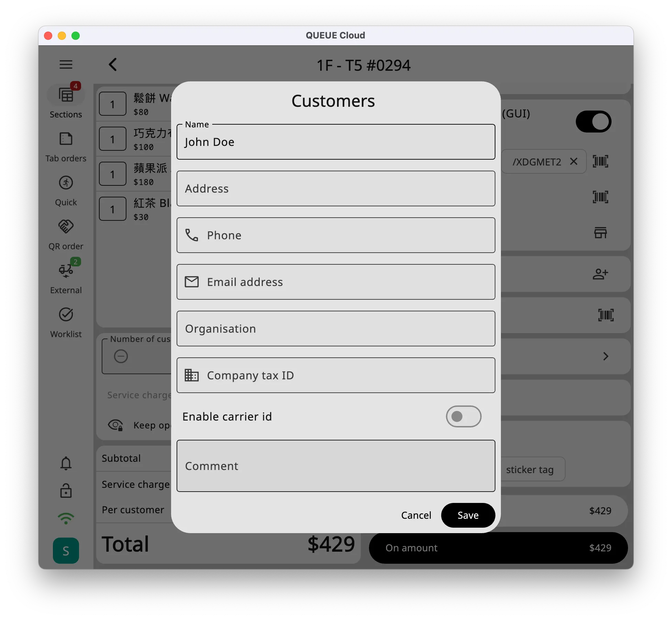
Task: Click minus stepper for customer count
Action: 121,356
